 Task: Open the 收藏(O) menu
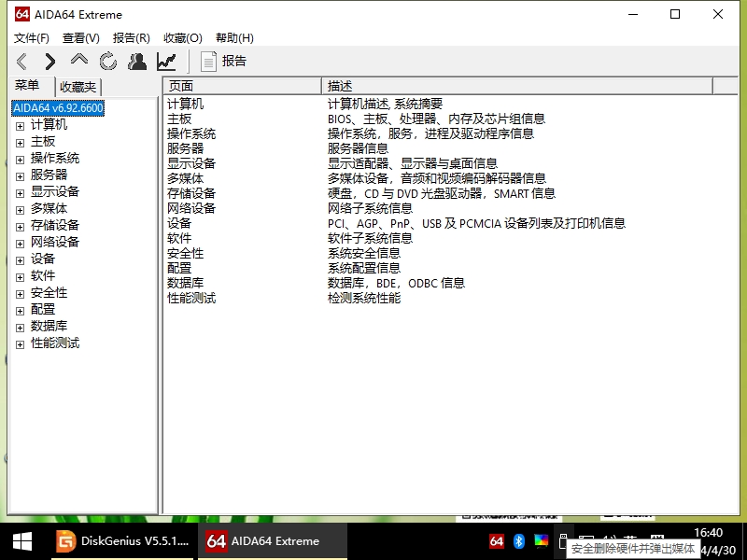coord(183,38)
